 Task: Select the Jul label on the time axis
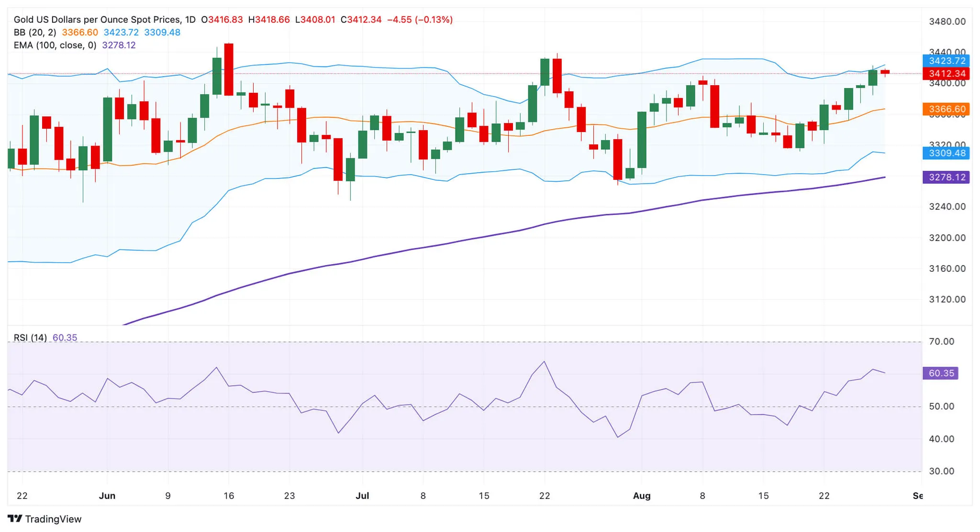click(x=362, y=496)
